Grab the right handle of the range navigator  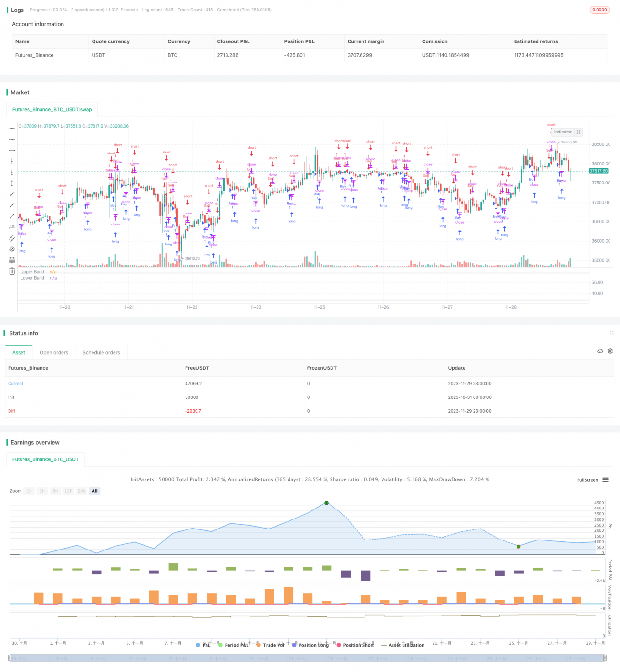[x=605, y=658]
